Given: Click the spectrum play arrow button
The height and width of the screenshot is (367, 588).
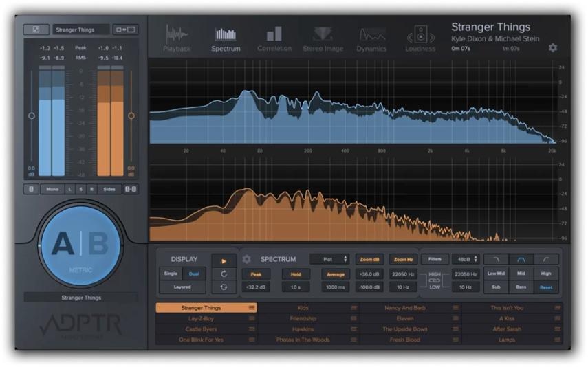Looking at the screenshot, I should coord(224,261).
